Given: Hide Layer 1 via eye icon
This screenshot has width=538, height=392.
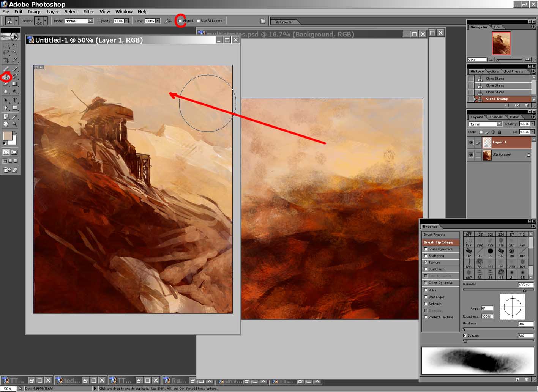Looking at the screenshot, I should 471,142.
